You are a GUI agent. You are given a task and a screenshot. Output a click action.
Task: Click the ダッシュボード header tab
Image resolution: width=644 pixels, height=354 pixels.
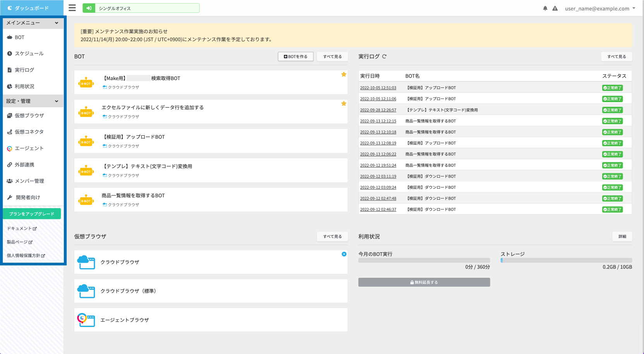tap(32, 8)
